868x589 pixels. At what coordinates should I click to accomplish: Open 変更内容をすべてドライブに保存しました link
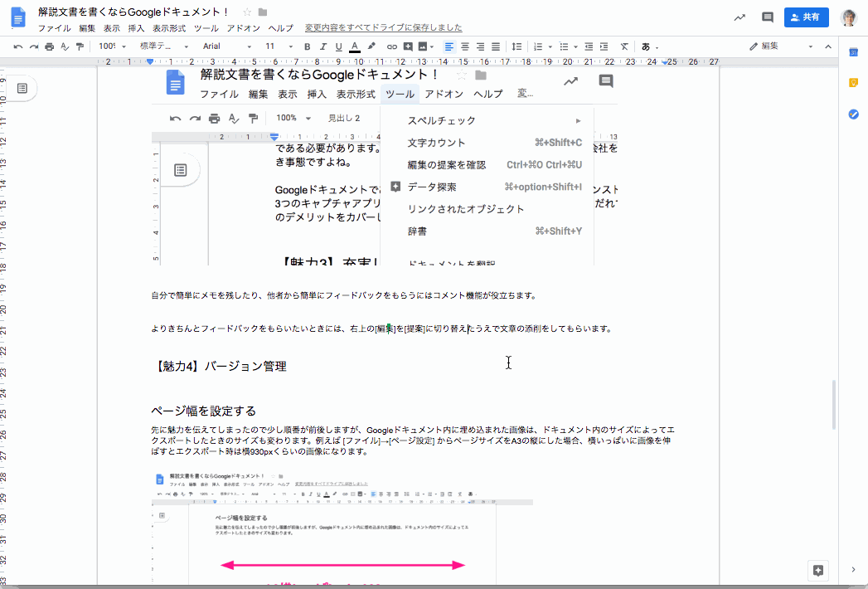pos(384,27)
